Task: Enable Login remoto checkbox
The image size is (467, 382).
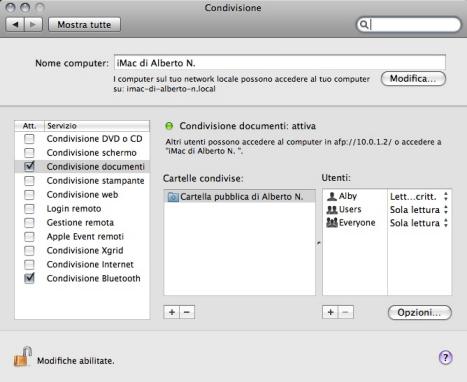Action: [x=29, y=209]
